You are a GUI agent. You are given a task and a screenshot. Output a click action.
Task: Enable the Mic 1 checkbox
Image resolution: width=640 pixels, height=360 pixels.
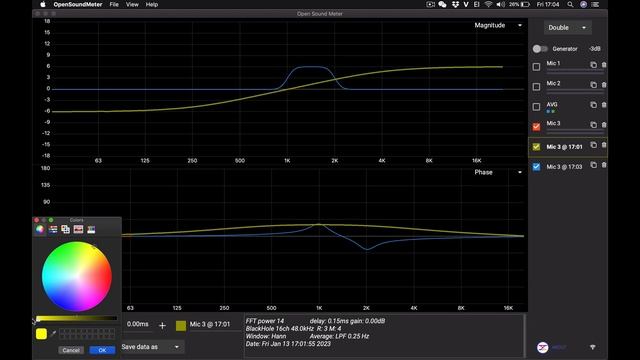pyautogui.click(x=536, y=67)
